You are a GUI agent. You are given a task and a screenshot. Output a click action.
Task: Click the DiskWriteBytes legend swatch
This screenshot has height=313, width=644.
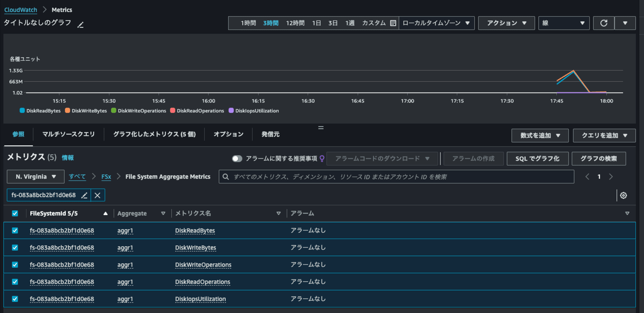68,111
